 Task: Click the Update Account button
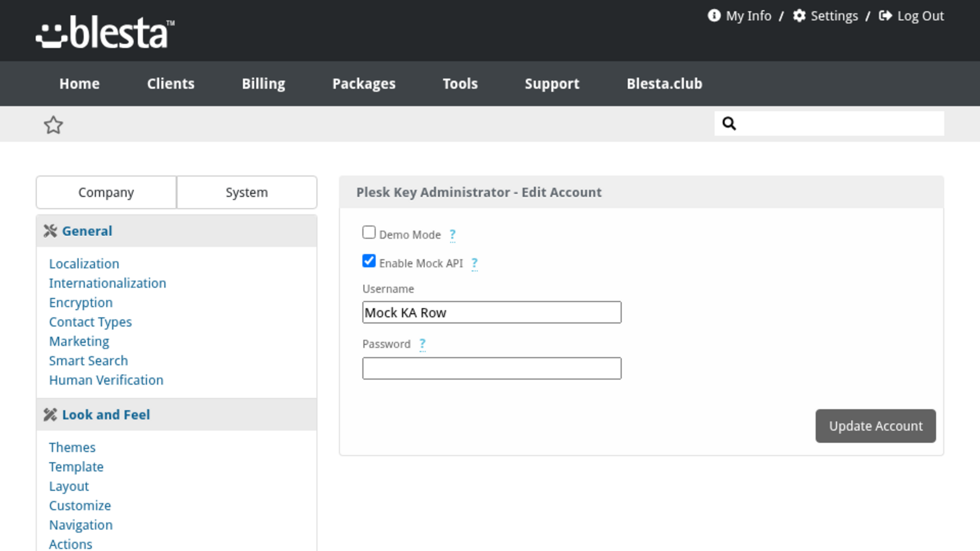click(x=875, y=426)
